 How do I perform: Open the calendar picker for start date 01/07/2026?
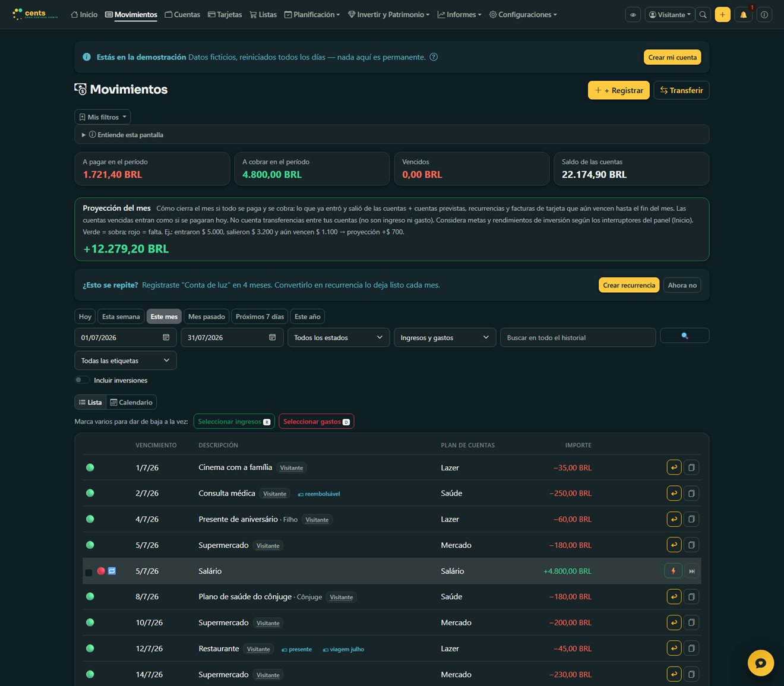(x=166, y=337)
